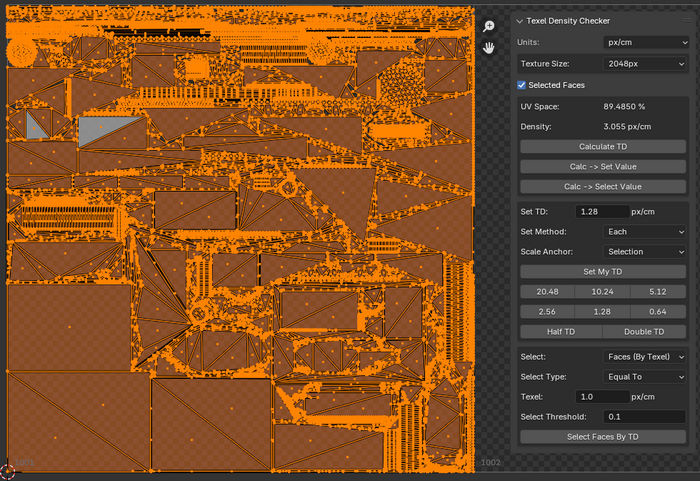The width and height of the screenshot is (700, 481).
Task: Click the zoom magnifier gizmo icon
Action: (x=489, y=26)
